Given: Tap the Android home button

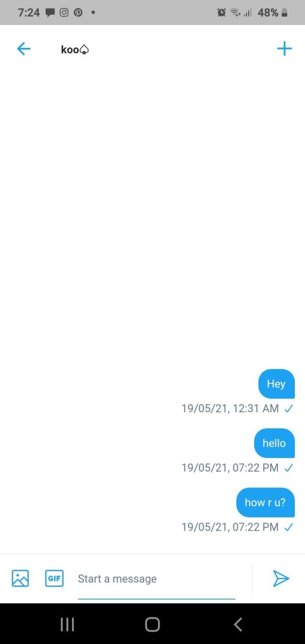Looking at the screenshot, I should 152,624.
